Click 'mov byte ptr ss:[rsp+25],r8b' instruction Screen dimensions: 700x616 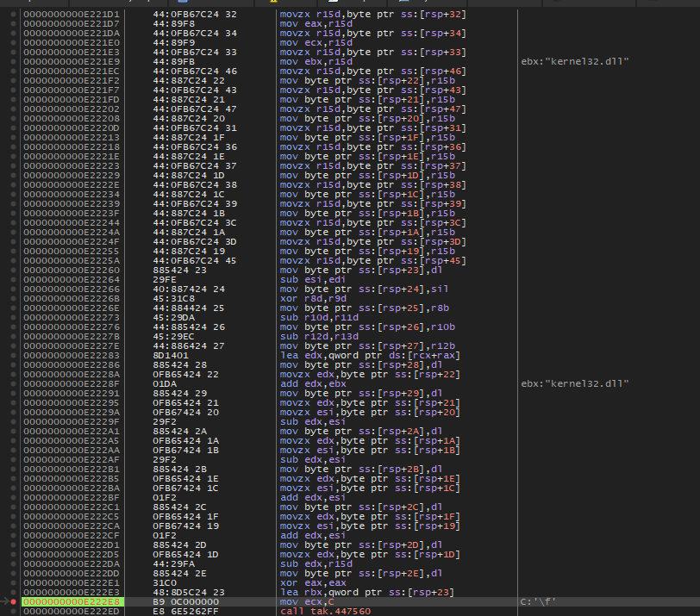[365, 308]
